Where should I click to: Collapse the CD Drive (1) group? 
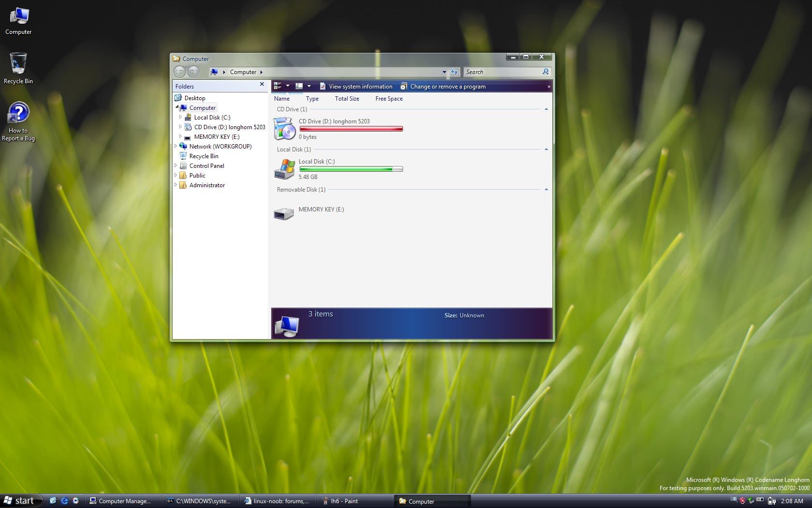[546, 109]
